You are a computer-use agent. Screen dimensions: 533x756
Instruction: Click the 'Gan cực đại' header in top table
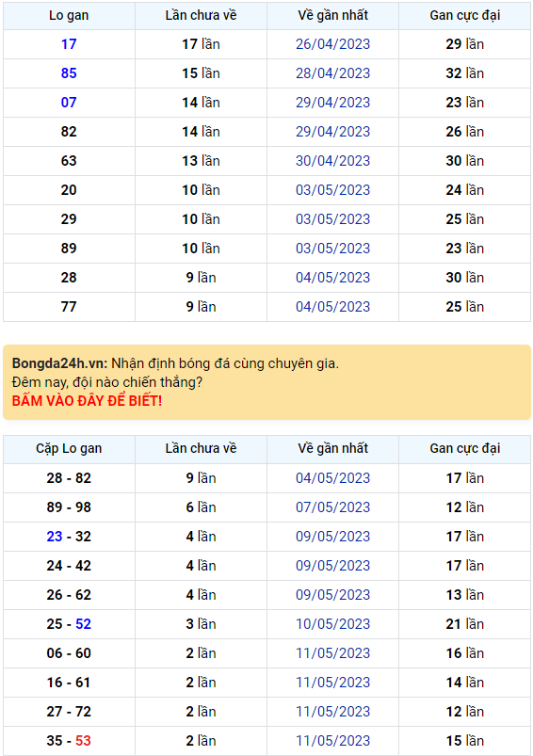point(465,15)
